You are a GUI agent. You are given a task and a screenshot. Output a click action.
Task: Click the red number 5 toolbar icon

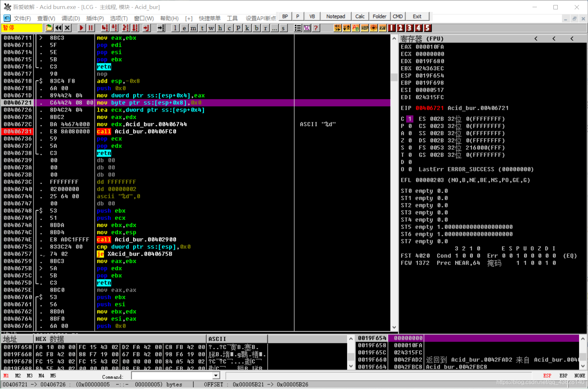[428, 28]
